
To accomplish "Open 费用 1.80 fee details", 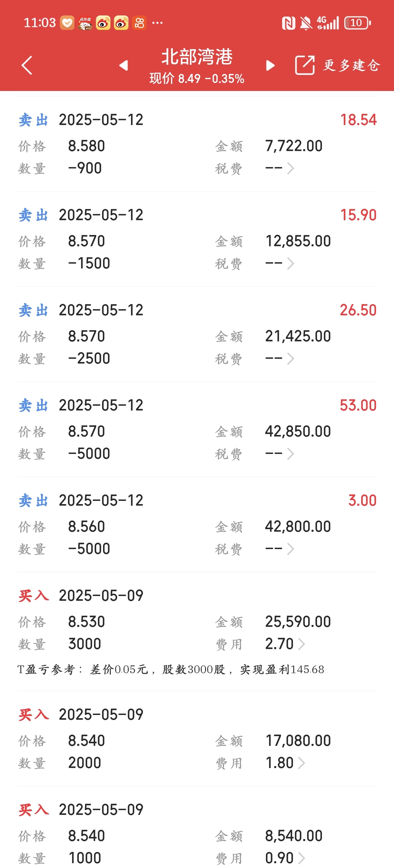I will (285, 763).
